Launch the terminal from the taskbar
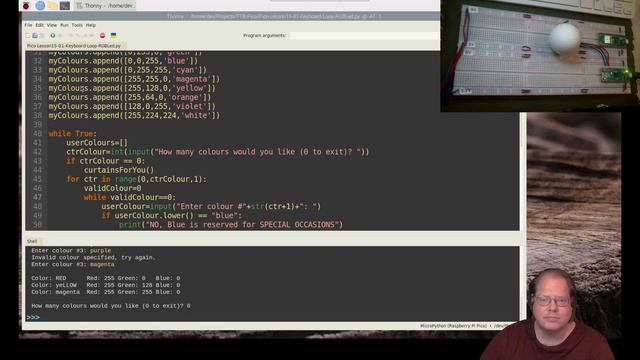This screenshot has width=640, height=360. (64, 5)
